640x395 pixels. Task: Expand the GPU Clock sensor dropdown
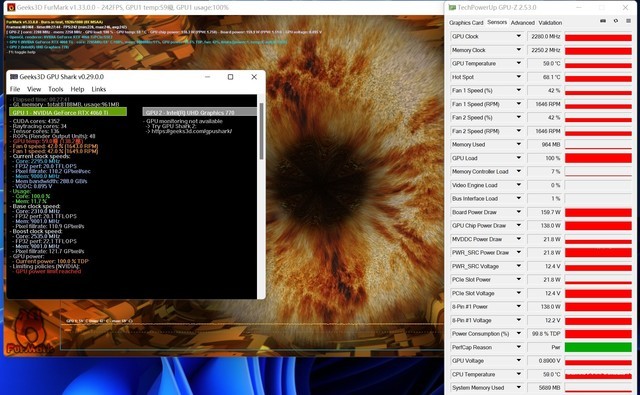point(518,36)
